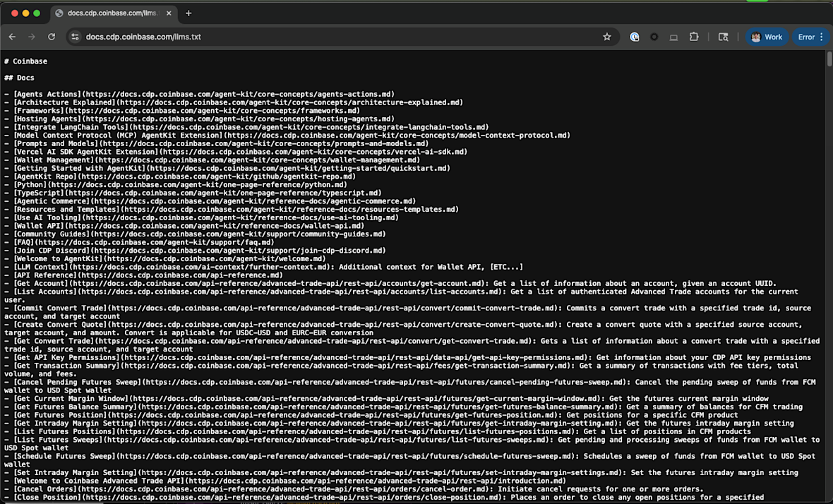
Task: Click the '[Hosting Agents]' entry
Action: pyautogui.click(x=199, y=119)
